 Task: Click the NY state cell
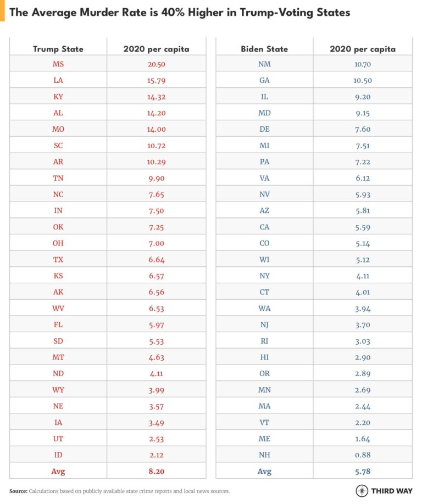tap(264, 276)
